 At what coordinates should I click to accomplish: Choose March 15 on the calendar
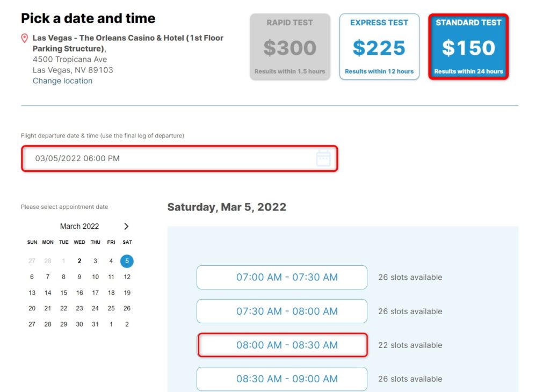click(x=64, y=293)
